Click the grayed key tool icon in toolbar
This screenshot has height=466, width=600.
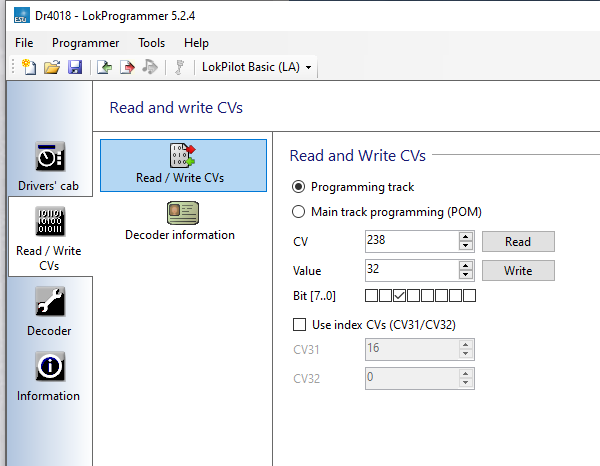(x=179, y=67)
